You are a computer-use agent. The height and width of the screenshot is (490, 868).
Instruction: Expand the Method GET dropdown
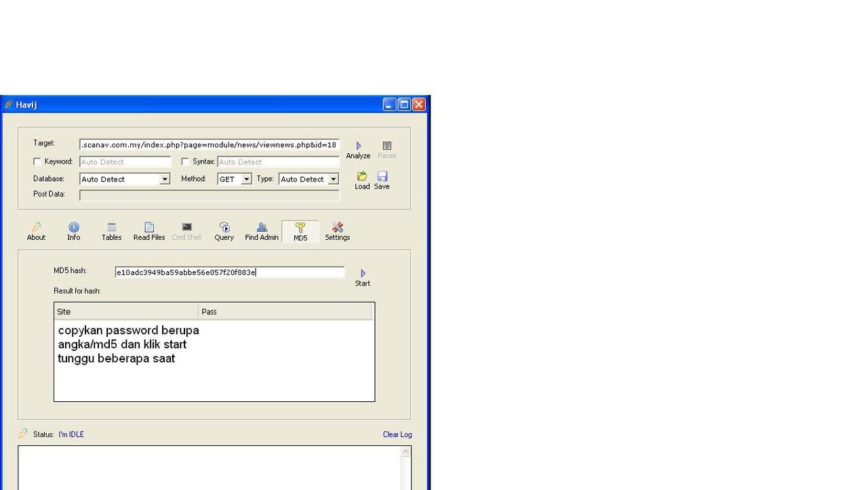click(247, 180)
